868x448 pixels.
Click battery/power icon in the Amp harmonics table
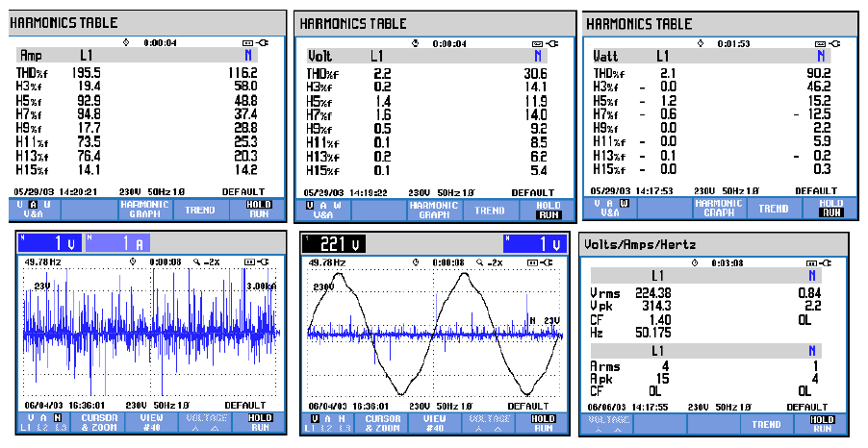point(253,43)
